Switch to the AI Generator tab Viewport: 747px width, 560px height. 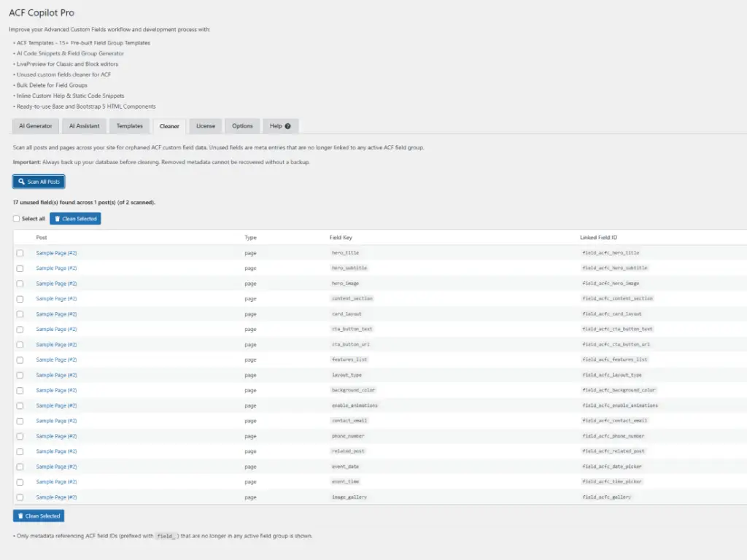36,126
